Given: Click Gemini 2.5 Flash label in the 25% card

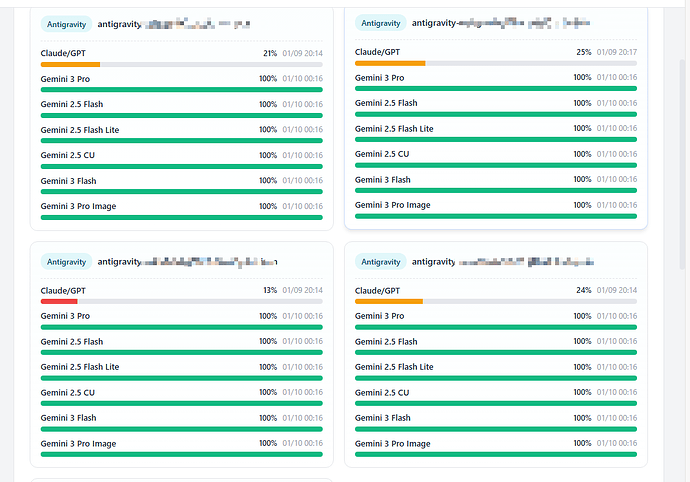Looking at the screenshot, I should [x=386, y=103].
